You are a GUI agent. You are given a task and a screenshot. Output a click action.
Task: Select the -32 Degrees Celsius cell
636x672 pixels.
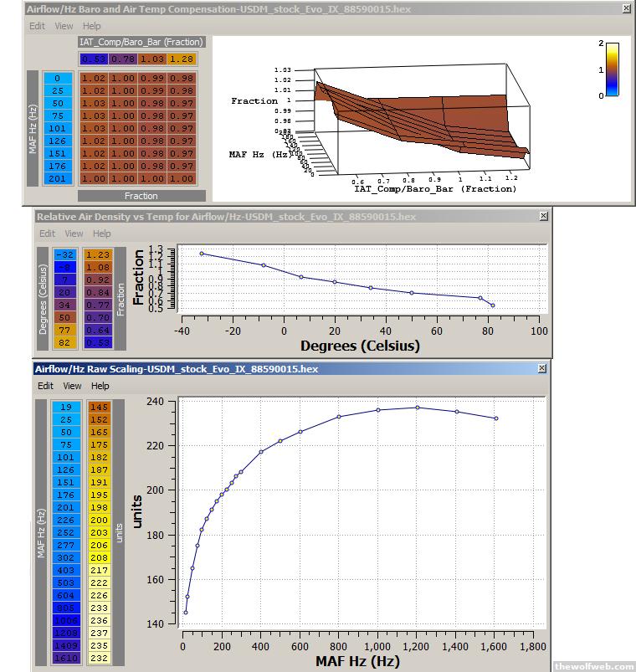coord(64,255)
